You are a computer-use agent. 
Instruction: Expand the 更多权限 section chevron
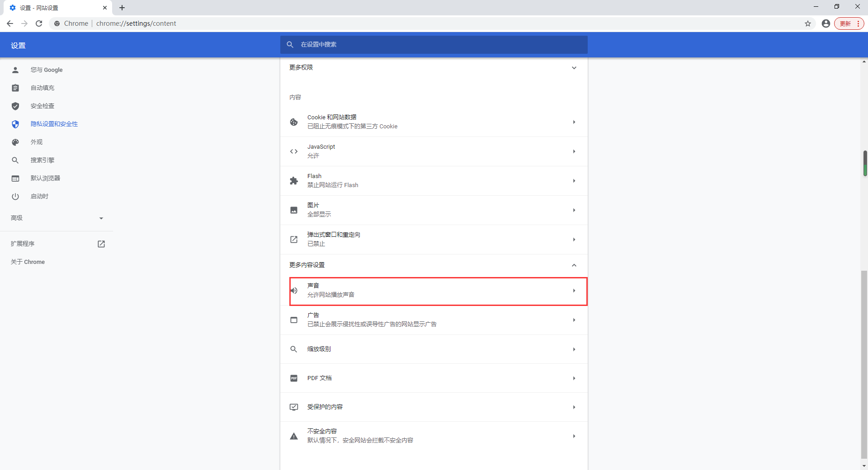point(574,68)
